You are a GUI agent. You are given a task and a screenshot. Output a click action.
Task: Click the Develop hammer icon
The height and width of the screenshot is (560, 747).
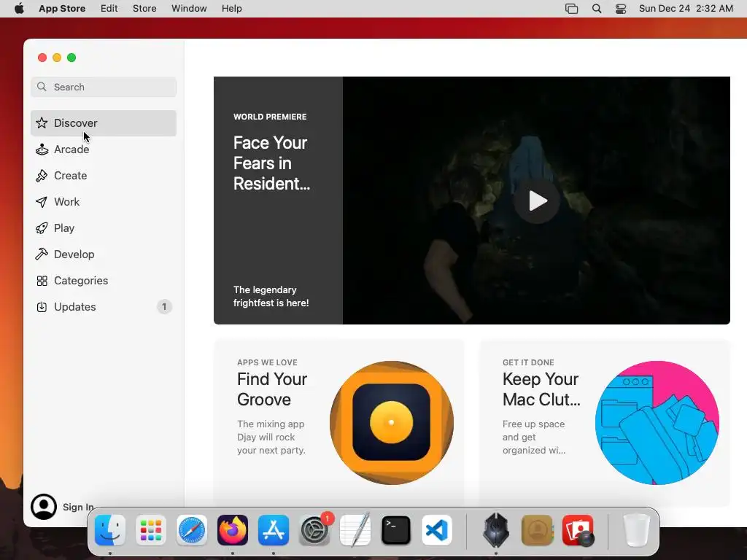point(42,254)
